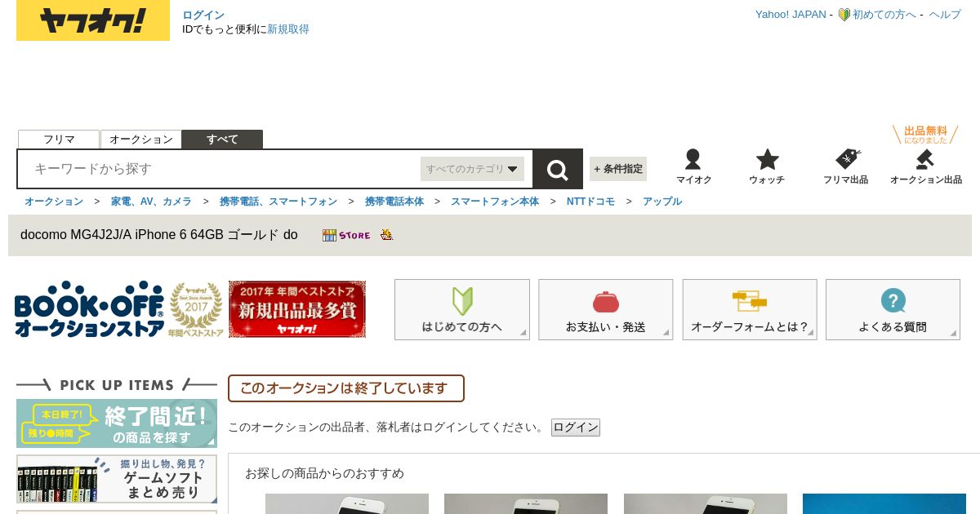Select the フリマ search tab
980x514 pixels.
(x=59, y=140)
